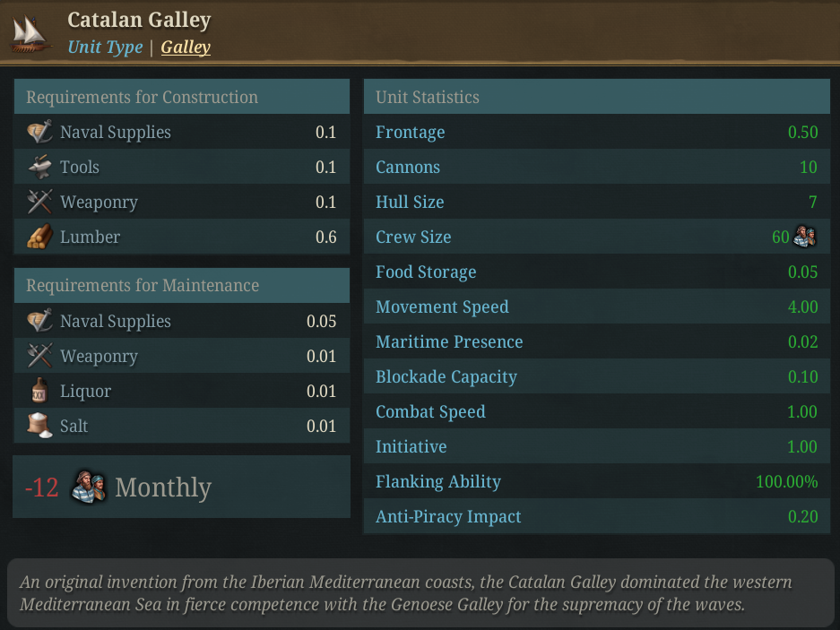
Task: Click the Weaponry icon under Construction
Action: click(39, 203)
